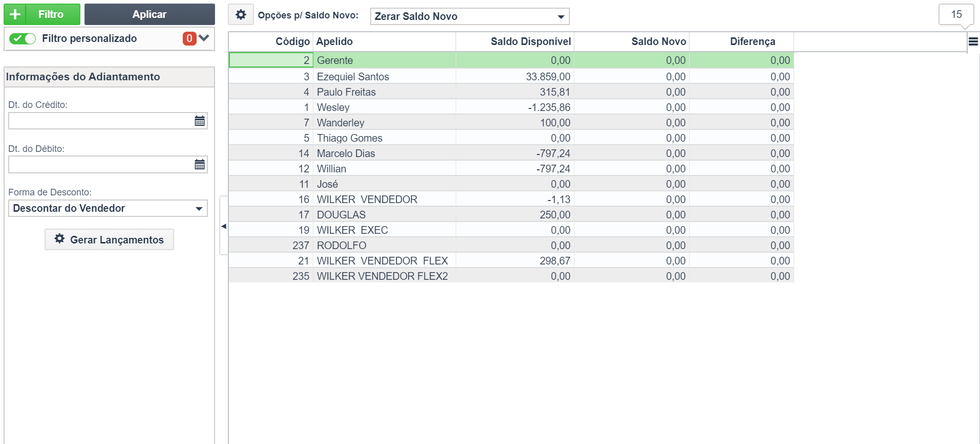Screen dimensions: 980x444
Task: Click the green plus Filtro icon
Action: point(15,14)
